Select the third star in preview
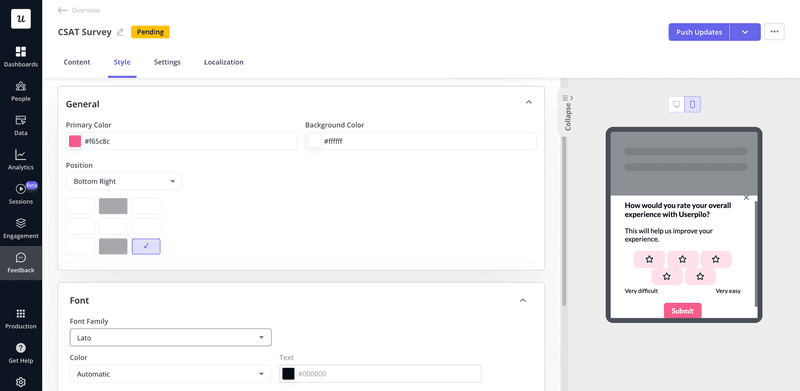This screenshot has height=391, width=800. 716,259
